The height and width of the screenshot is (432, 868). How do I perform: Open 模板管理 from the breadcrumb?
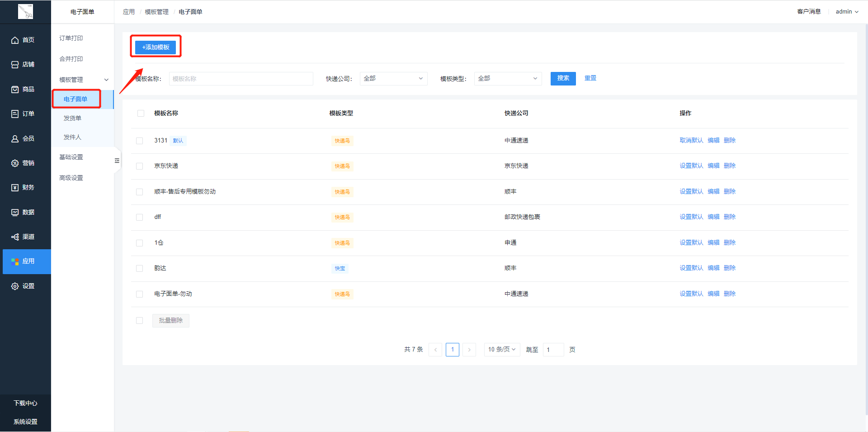pyautogui.click(x=156, y=12)
